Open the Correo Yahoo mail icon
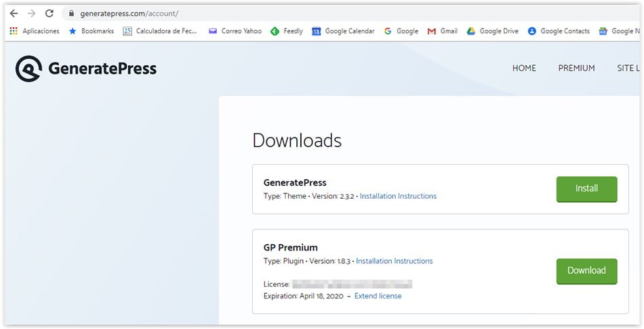 click(212, 31)
